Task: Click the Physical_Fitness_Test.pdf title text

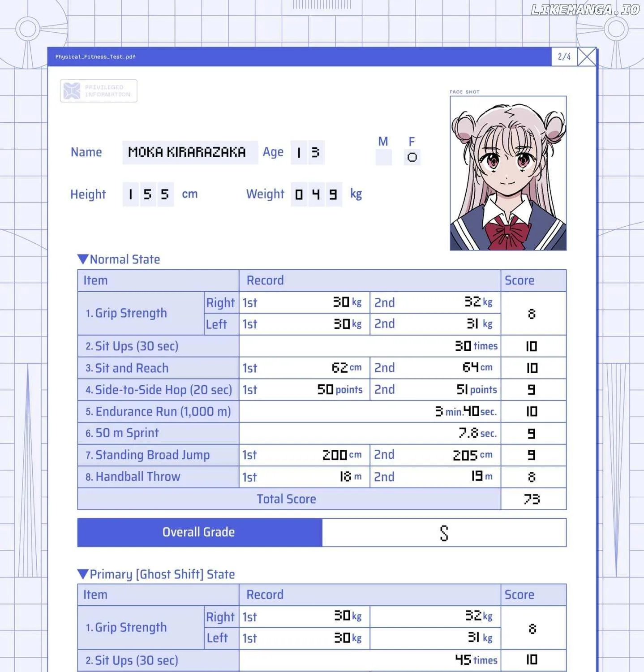Action: [x=95, y=57]
